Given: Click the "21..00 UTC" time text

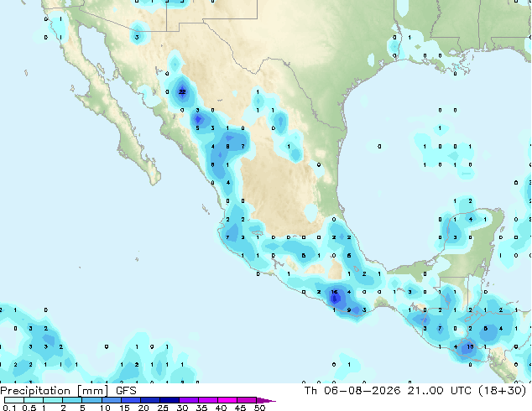Looking at the screenshot, I should (x=440, y=390).
